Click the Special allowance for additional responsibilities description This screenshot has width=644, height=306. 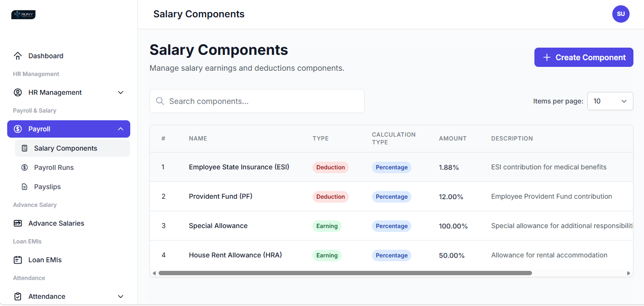tap(562, 226)
